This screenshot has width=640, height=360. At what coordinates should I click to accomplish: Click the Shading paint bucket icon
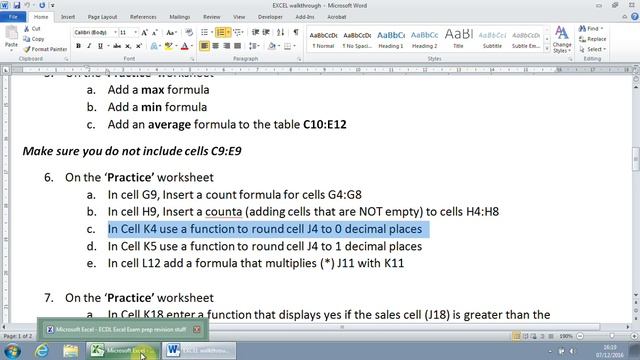coord(272,46)
